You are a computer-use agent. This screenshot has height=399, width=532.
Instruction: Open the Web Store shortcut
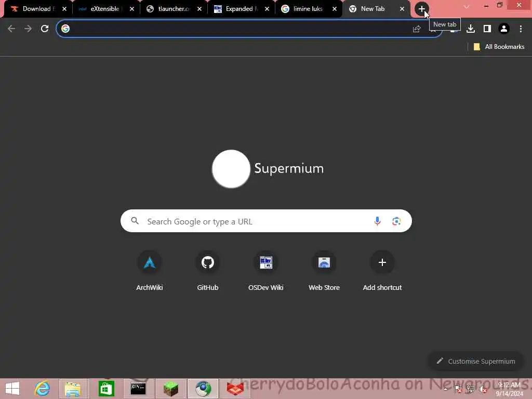(x=324, y=271)
